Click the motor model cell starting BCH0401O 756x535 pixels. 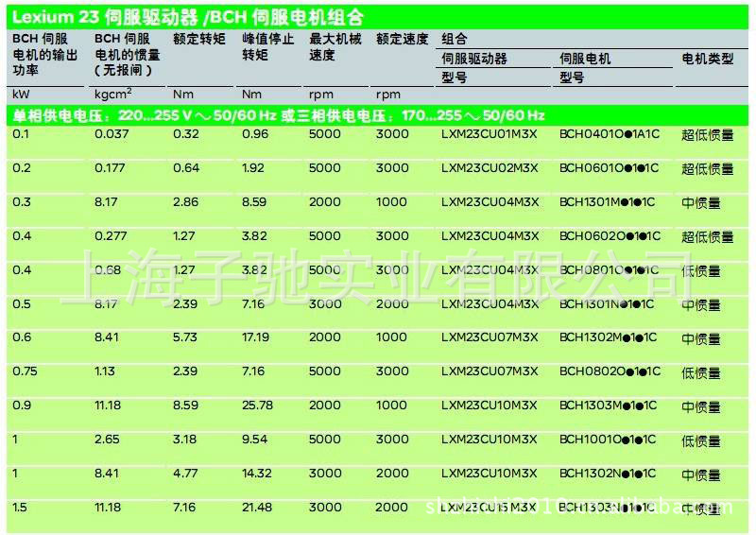[609, 135]
